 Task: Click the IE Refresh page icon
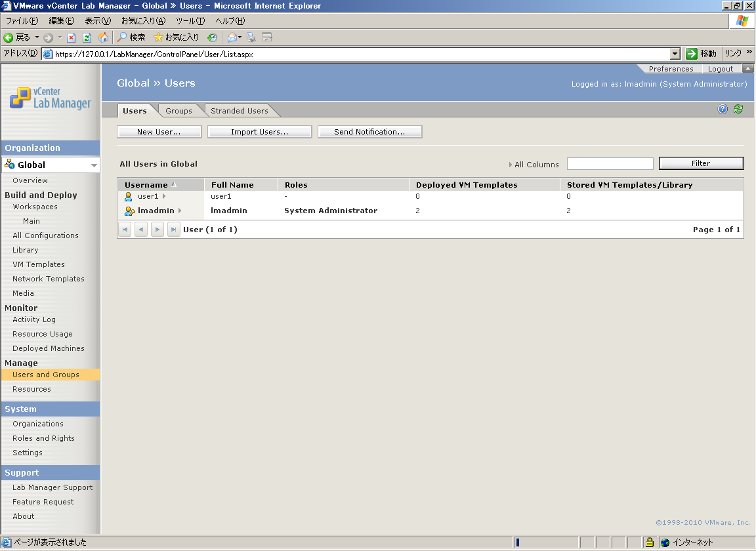coord(87,37)
